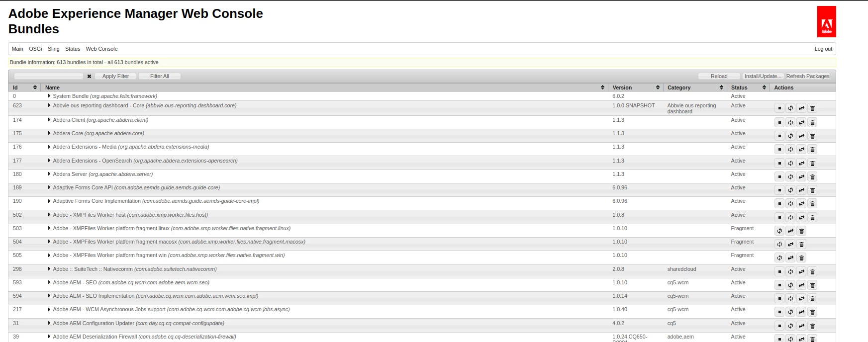
Task: Expand Abdera Core bundle details
Action: click(x=49, y=133)
